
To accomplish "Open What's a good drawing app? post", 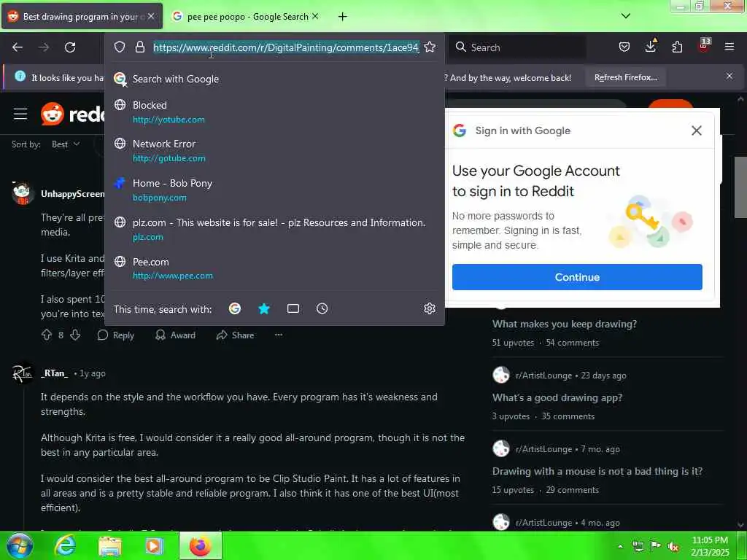I will tap(557, 397).
